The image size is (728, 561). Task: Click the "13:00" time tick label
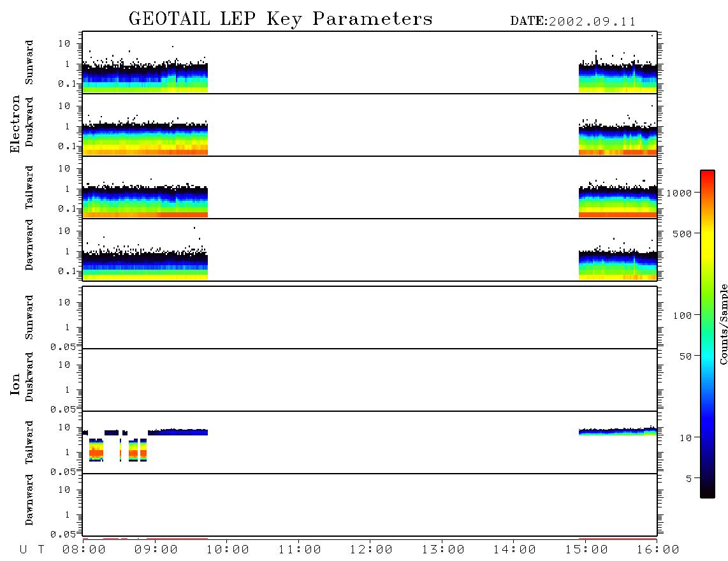coord(443,550)
